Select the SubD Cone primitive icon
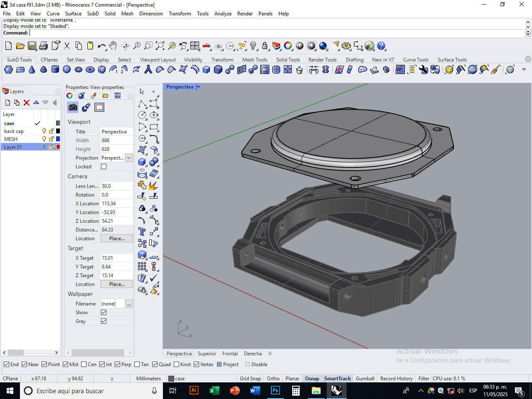The height and width of the screenshot is (399, 532). [x=32, y=69]
